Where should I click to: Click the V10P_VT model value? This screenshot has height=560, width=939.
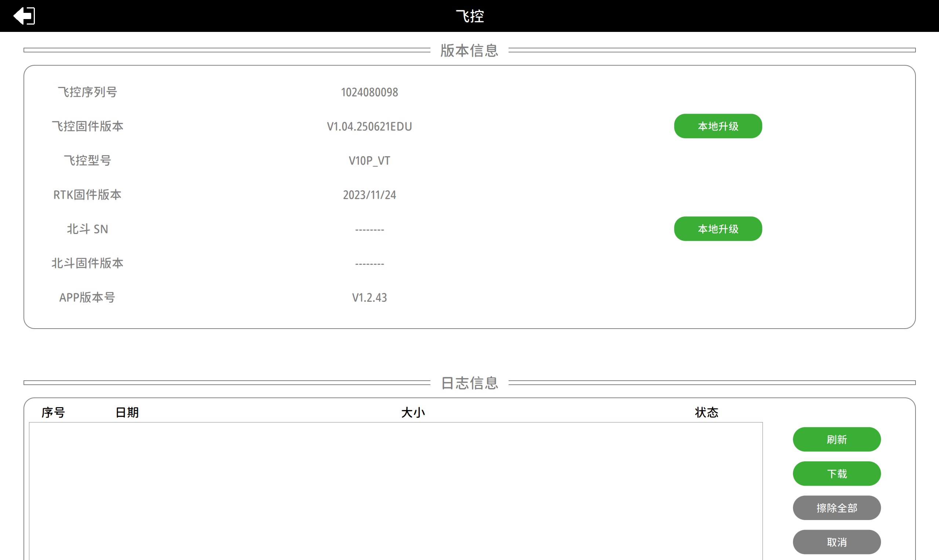369,161
